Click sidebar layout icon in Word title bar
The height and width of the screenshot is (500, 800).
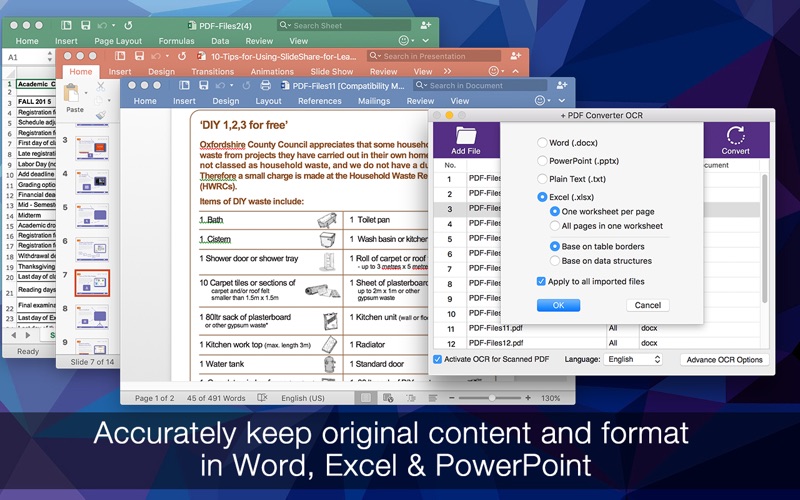[x=184, y=85]
